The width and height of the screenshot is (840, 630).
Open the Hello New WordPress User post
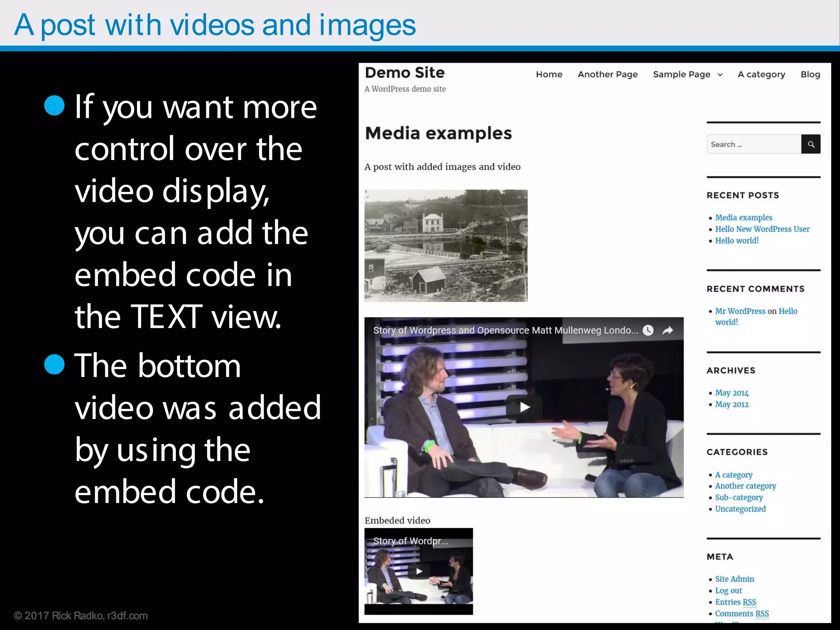pyautogui.click(x=762, y=229)
